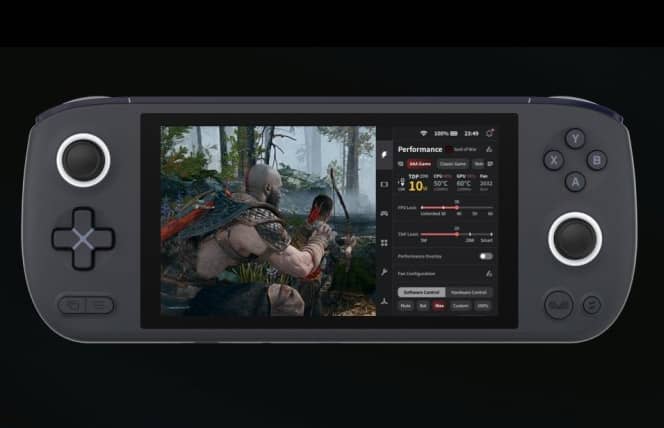
Task: Open the fan sidebar icon at bottom
Action: click(x=385, y=298)
